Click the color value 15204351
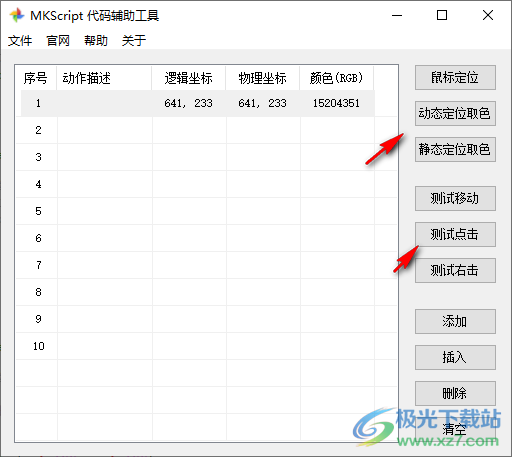 (x=336, y=103)
